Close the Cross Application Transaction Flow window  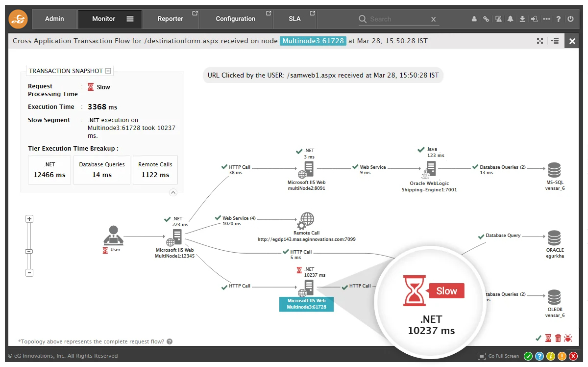tap(572, 41)
